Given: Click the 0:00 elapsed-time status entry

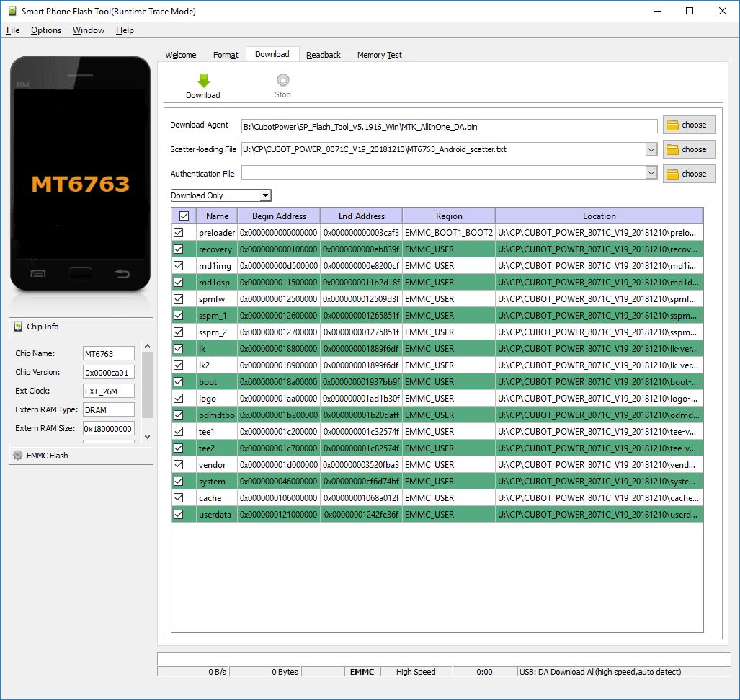Looking at the screenshot, I should [x=484, y=672].
